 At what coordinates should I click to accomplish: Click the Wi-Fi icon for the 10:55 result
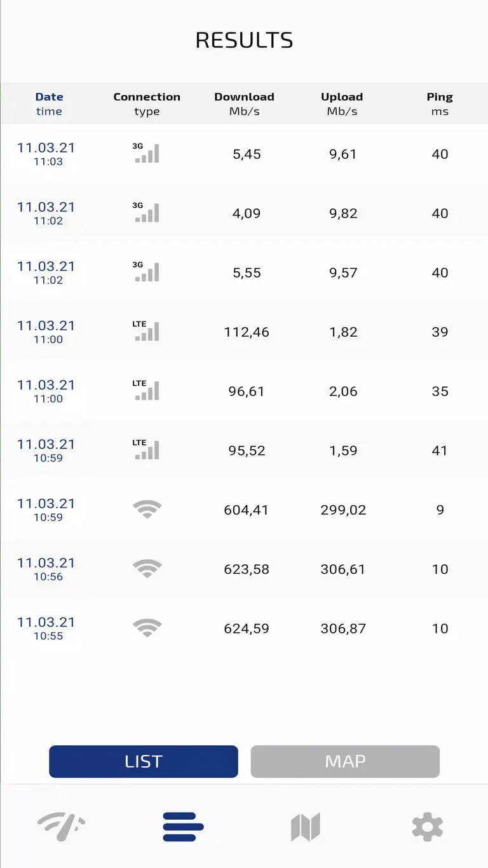[x=147, y=628]
